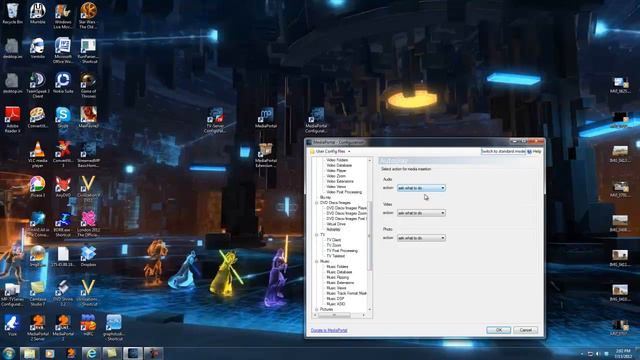Launch the TeamSpeak 3 Client shortcut
The image size is (640, 360).
point(38,85)
